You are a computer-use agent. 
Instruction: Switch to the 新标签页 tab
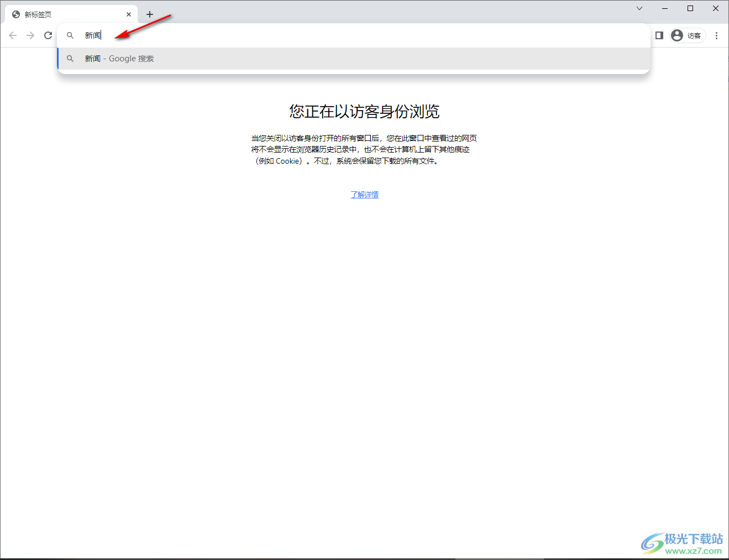coord(71,14)
